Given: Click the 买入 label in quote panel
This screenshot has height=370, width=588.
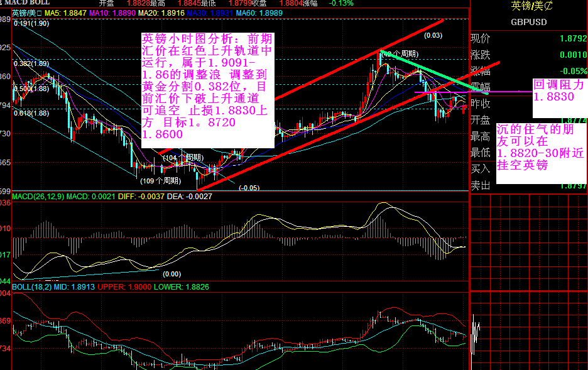Looking at the screenshot, I should tap(481, 169).
